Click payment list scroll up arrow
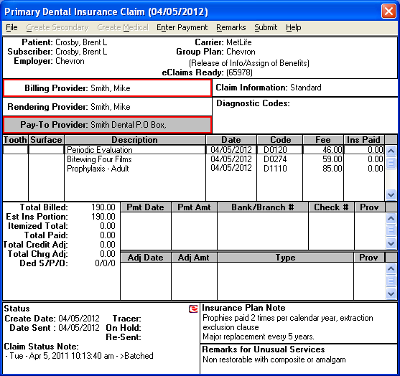Screen dimensions: 400x376 [391, 218]
